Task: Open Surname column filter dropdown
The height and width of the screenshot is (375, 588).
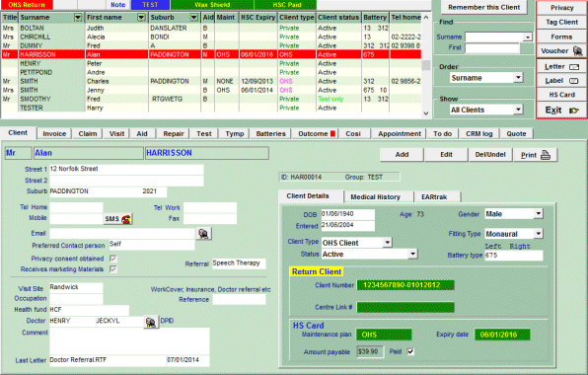Action: pyautogui.click(x=78, y=18)
